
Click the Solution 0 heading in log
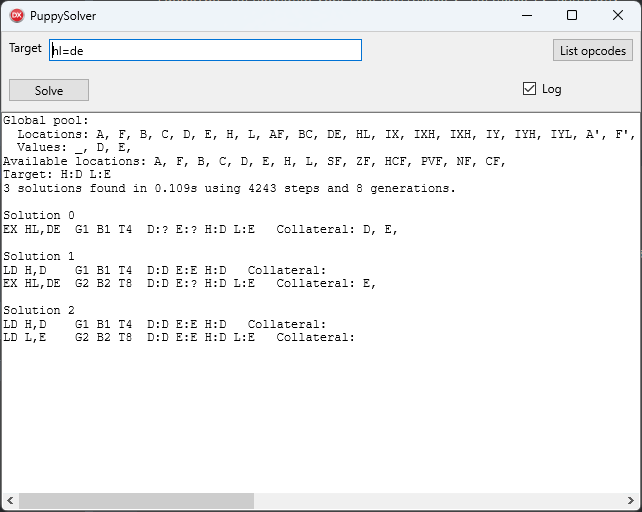39,215
